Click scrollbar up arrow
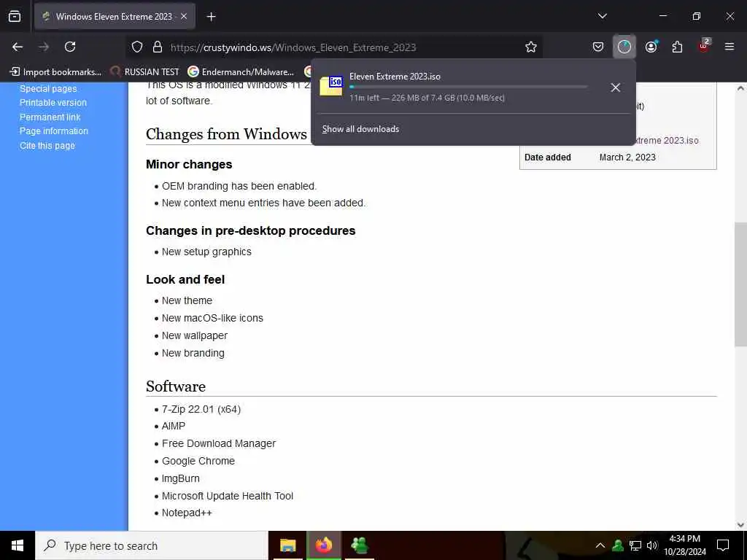Image resolution: width=747 pixels, height=560 pixels. pyautogui.click(x=740, y=88)
